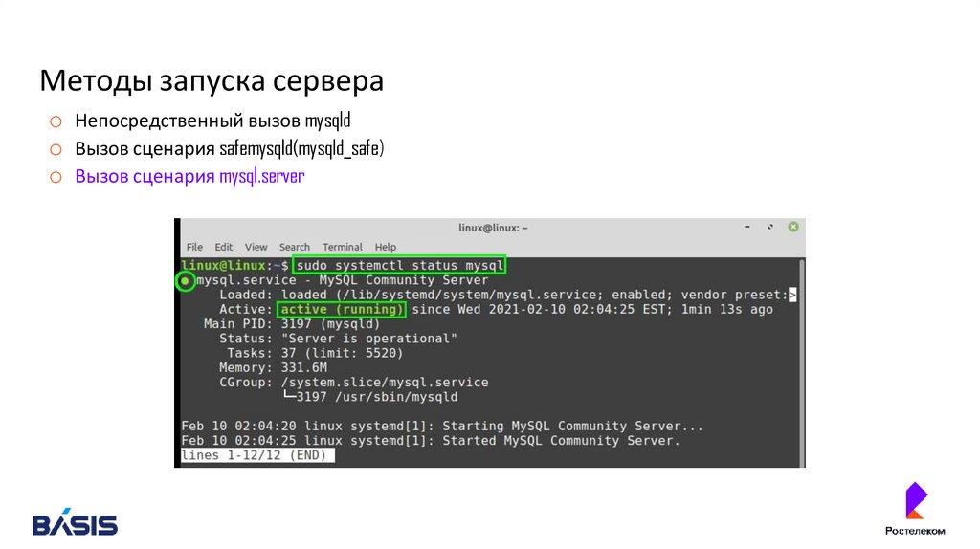The height and width of the screenshot is (549, 980).
Task: Click the highlighted active (running) status
Action: click(342, 310)
